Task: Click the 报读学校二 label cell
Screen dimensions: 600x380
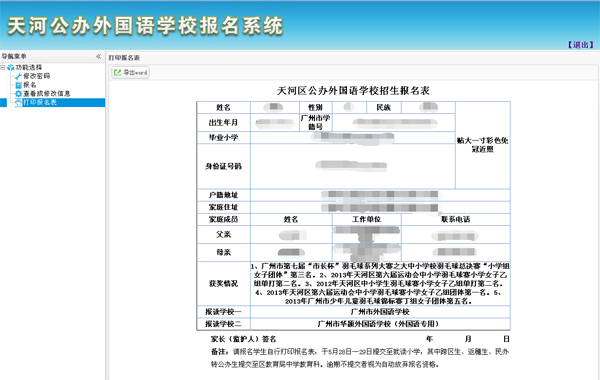Action: [223, 324]
